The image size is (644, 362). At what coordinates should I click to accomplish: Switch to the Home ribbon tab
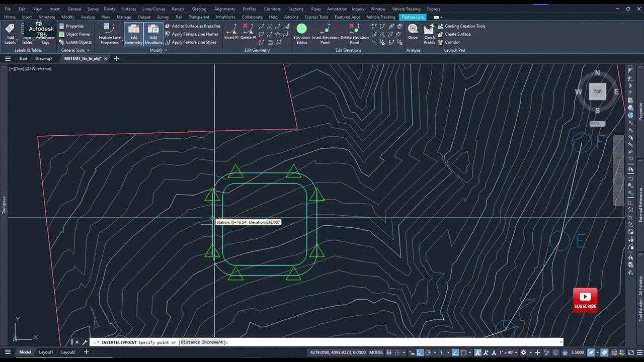coord(10,17)
